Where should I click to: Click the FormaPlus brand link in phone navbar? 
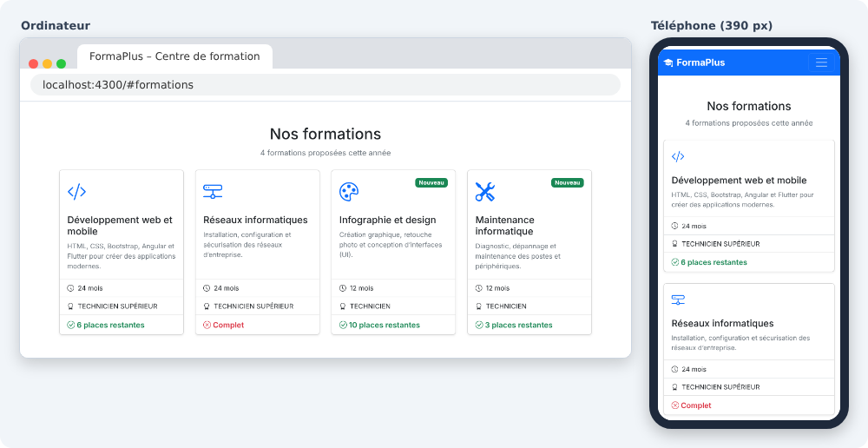[694, 63]
